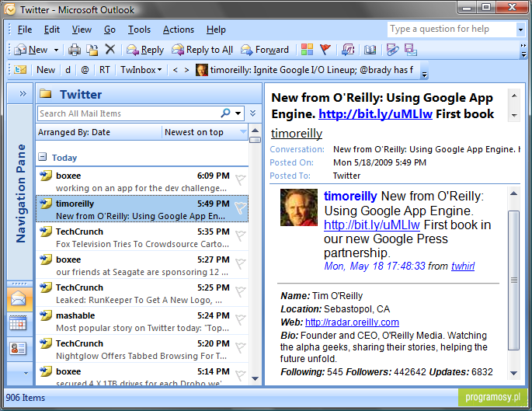
Task: Toggle flag on TechCrunch 5:35 PM message
Action: pyautogui.click(x=241, y=235)
